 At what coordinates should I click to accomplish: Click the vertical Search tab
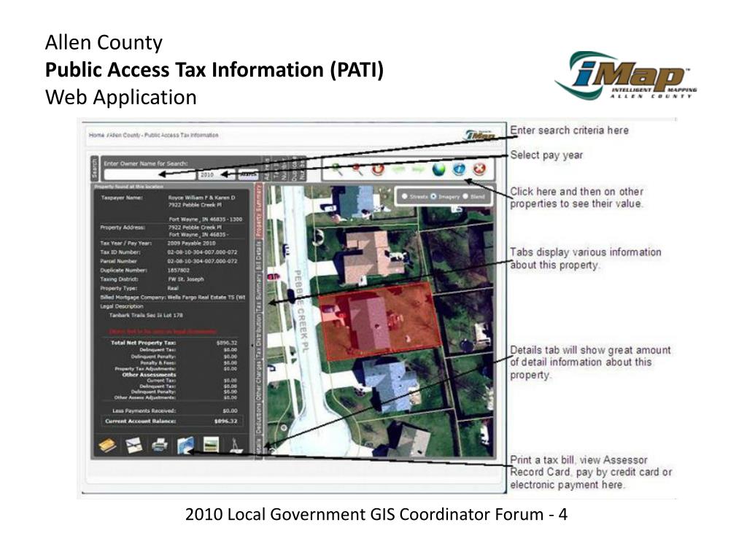click(x=94, y=168)
